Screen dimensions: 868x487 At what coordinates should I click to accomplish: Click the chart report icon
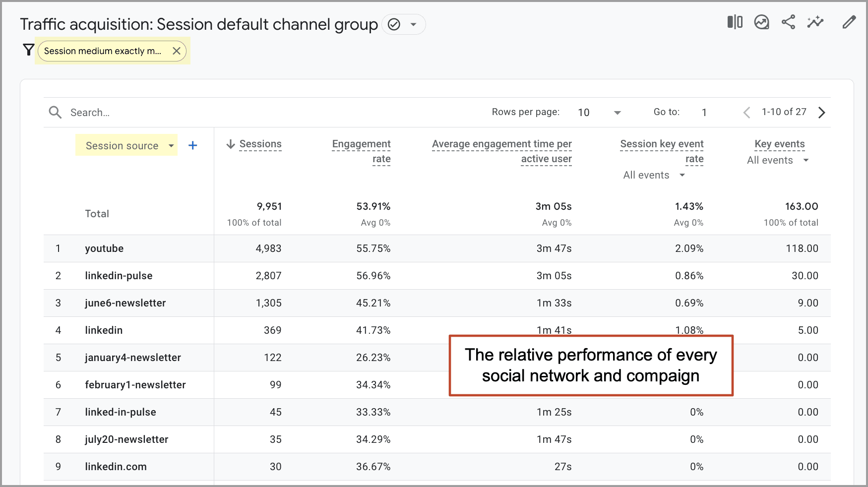761,22
